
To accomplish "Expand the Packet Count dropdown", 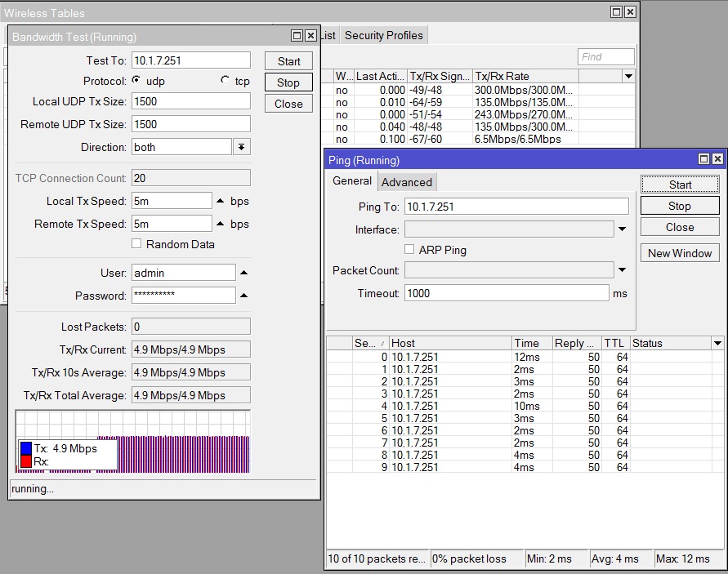I will click(x=622, y=270).
